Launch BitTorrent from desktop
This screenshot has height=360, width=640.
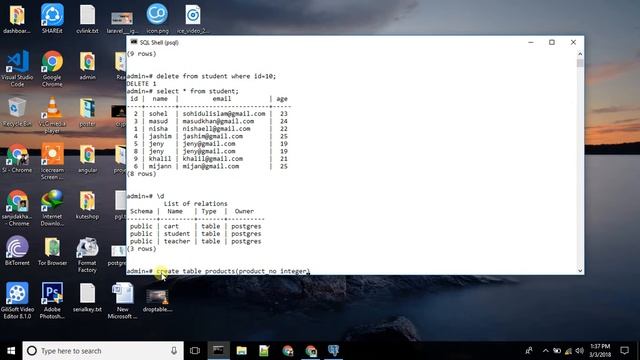tap(17, 251)
